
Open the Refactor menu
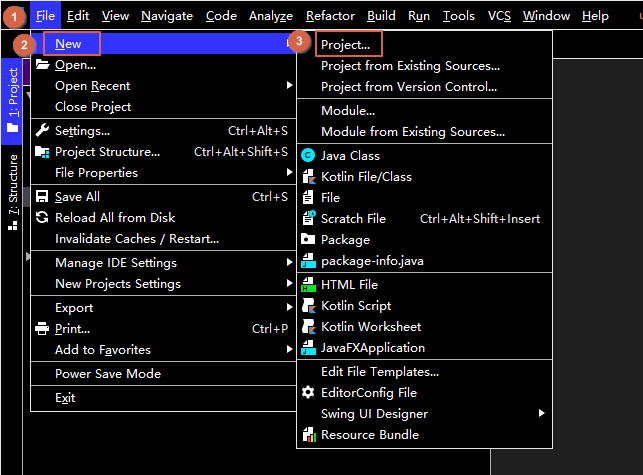tap(330, 16)
